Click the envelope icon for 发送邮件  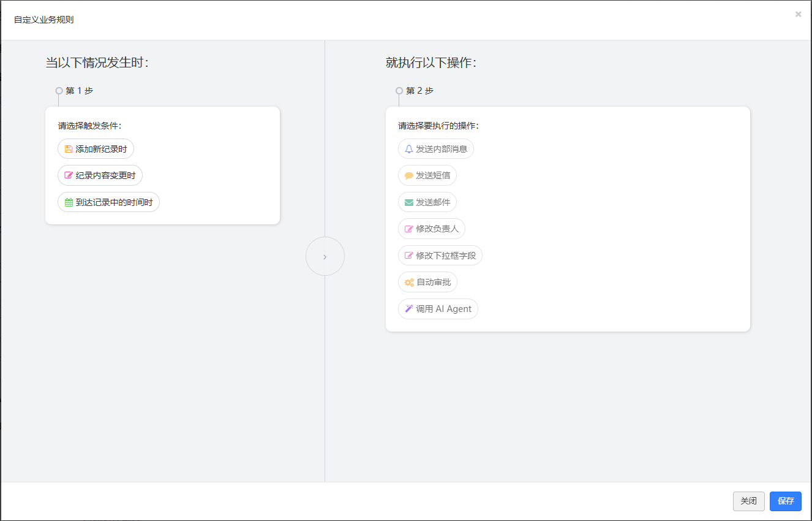coord(409,202)
